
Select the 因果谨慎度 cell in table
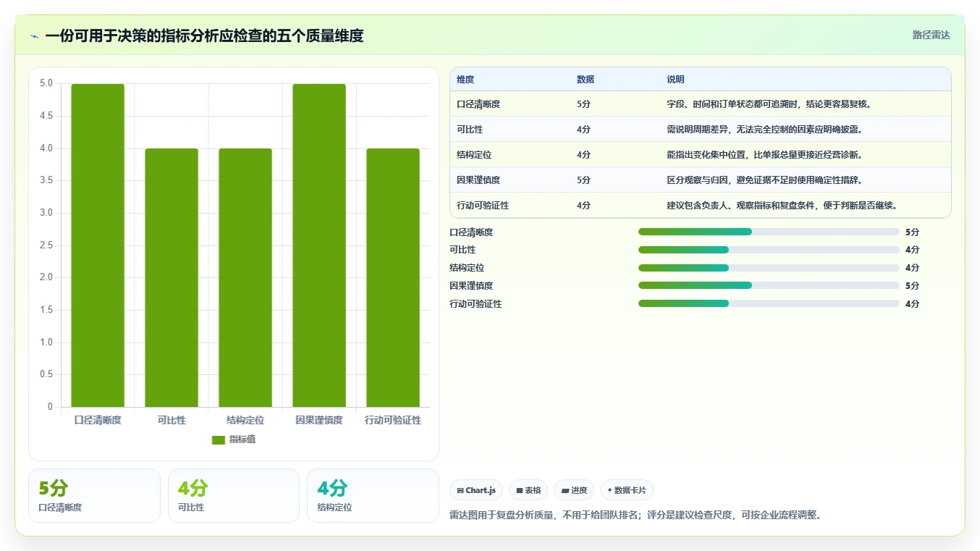pyautogui.click(x=478, y=180)
